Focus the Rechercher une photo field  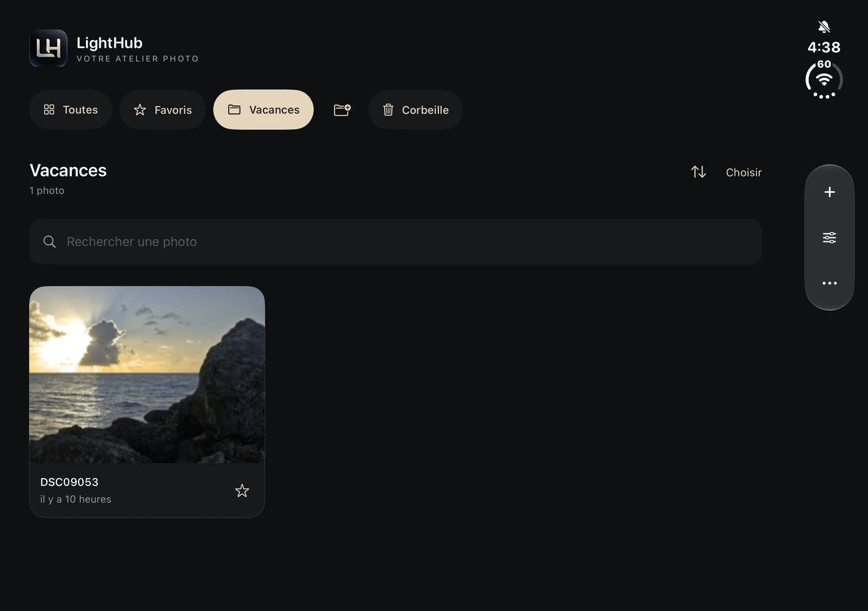396,241
